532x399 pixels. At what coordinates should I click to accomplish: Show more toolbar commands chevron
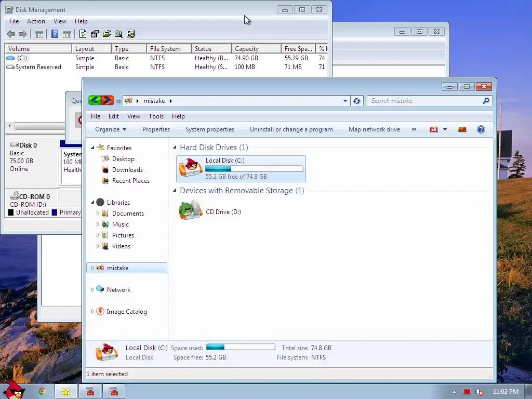414,129
